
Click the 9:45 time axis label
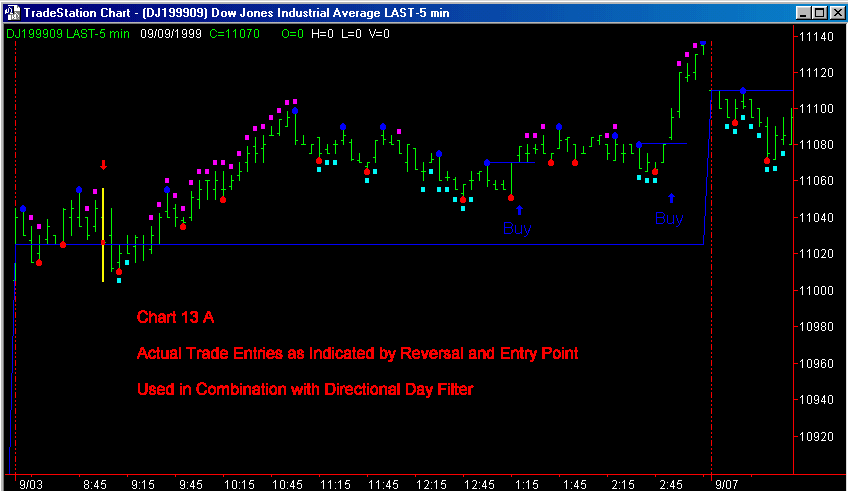pos(191,485)
